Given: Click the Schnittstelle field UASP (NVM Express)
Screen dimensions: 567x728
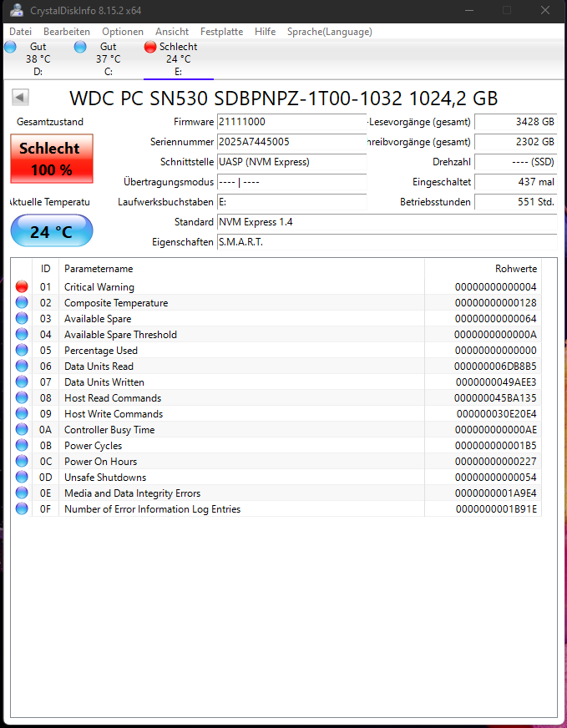Looking at the screenshot, I should click(292, 162).
